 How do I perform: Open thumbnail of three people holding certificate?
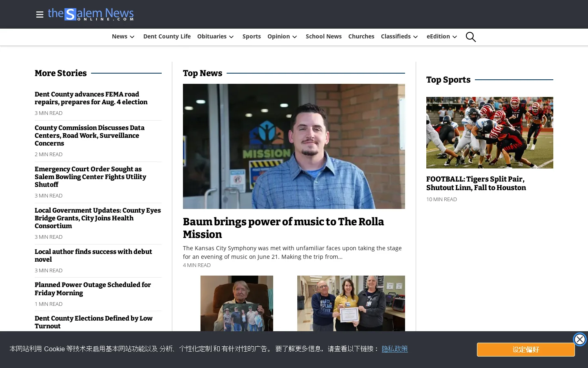(351, 303)
